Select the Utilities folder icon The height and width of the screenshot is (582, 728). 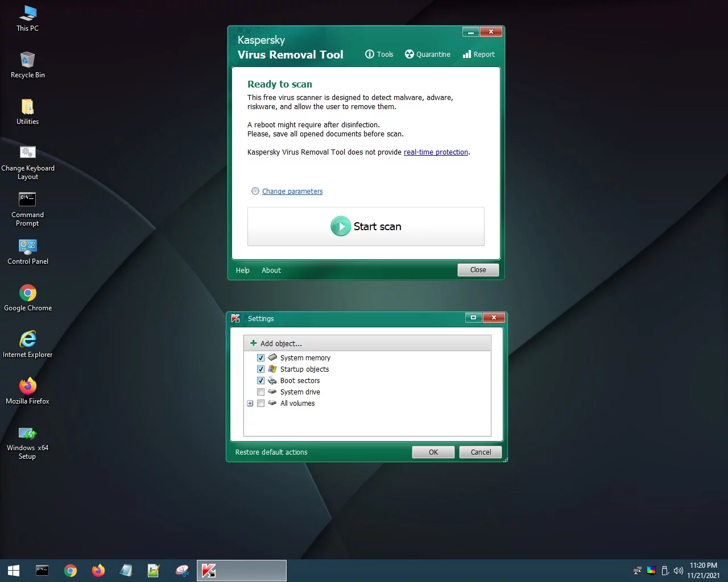(x=27, y=111)
